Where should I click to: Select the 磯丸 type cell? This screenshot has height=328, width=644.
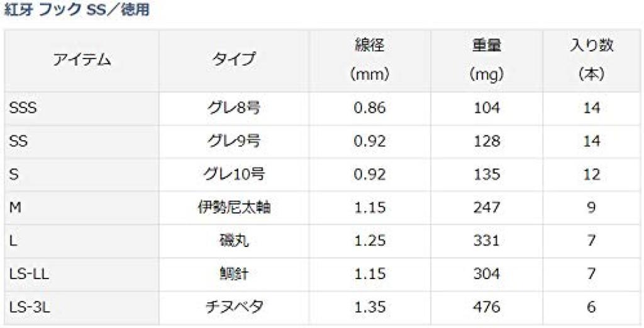coord(234,241)
